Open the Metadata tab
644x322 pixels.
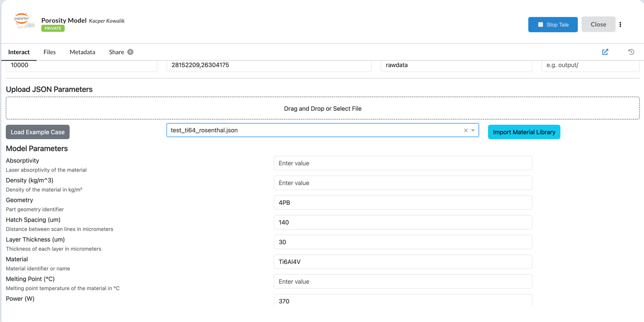click(82, 52)
